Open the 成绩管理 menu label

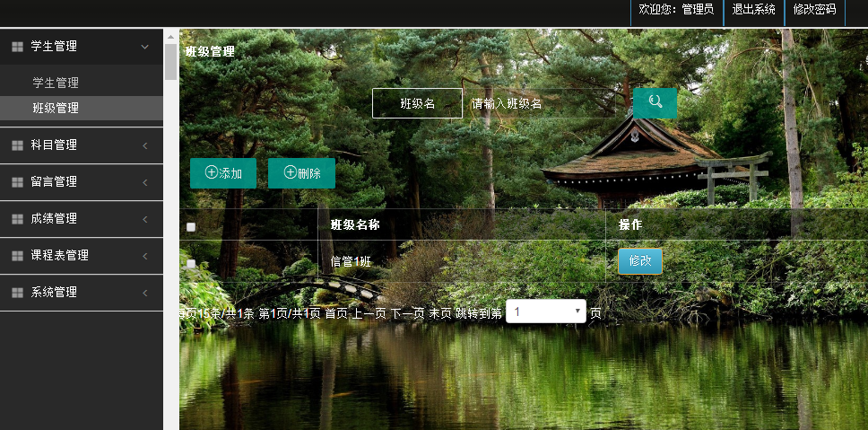pos(54,219)
